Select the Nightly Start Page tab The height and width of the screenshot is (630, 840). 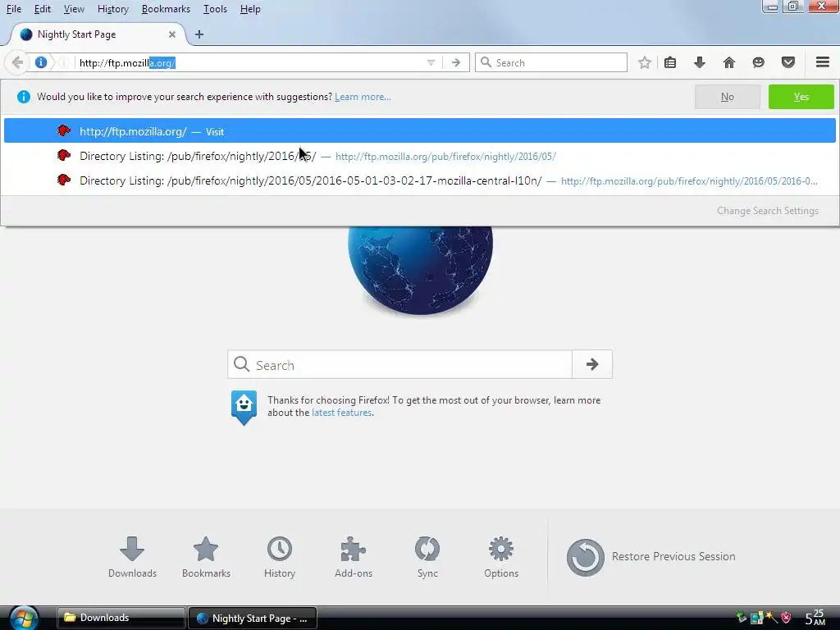pyautogui.click(x=98, y=34)
